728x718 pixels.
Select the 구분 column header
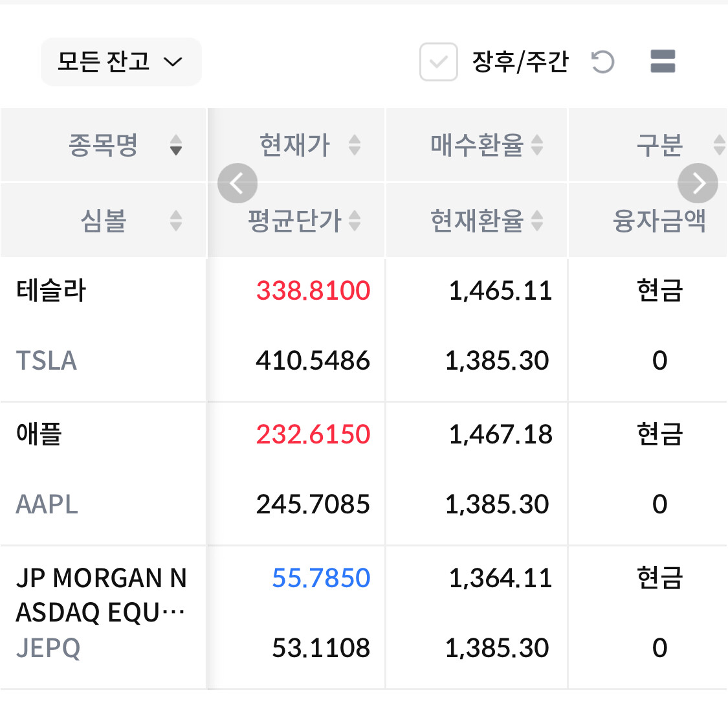coord(659,145)
